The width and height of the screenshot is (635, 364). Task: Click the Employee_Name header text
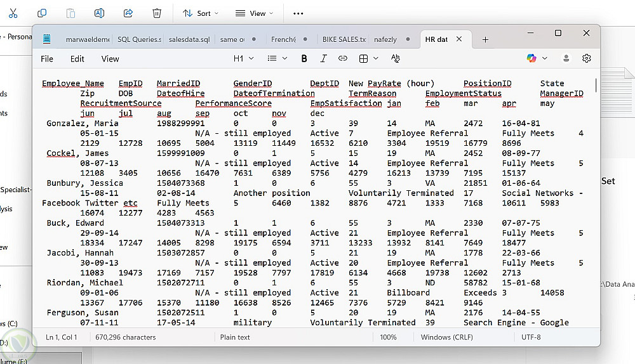pos(73,84)
